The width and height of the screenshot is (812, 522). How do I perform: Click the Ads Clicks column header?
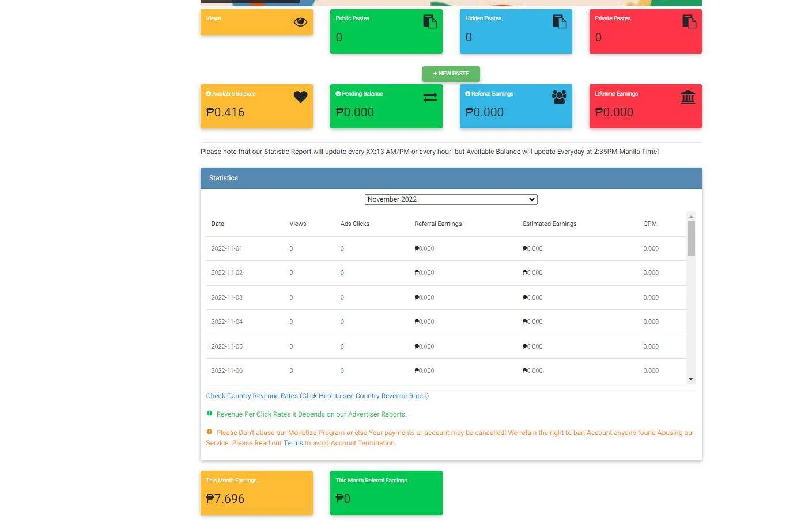click(x=355, y=224)
